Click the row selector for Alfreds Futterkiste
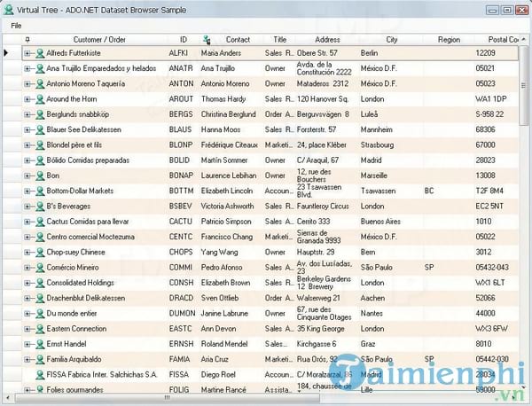The image size is (532, 406). tap(8, 53)
